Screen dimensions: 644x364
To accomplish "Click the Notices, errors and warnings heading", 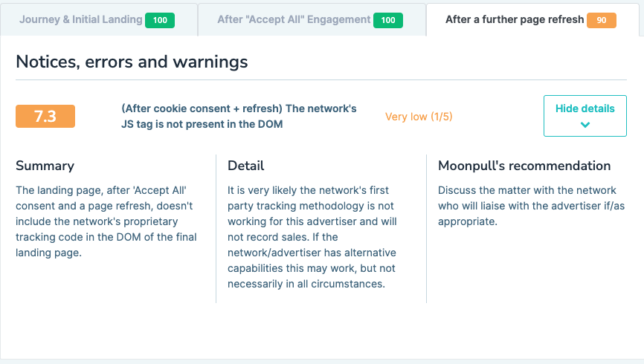I will click(132, 62).
